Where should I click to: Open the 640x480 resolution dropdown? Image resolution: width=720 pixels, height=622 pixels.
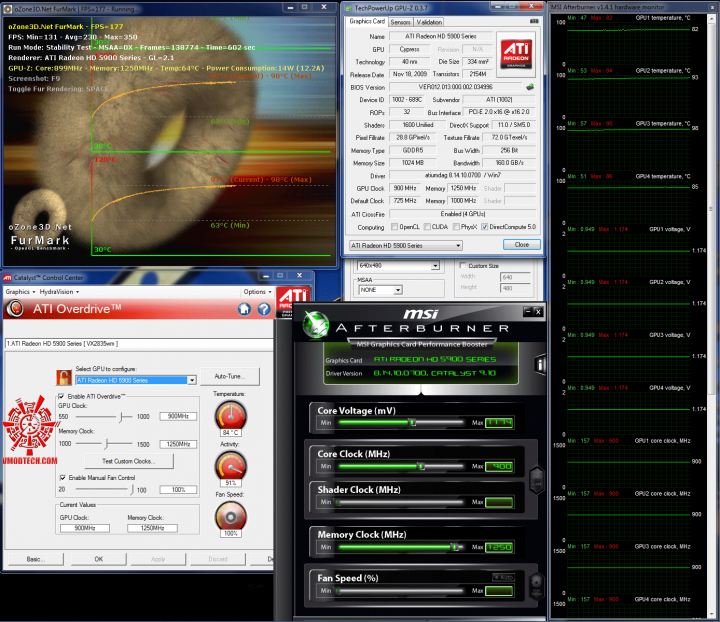(x=398, y=265)
